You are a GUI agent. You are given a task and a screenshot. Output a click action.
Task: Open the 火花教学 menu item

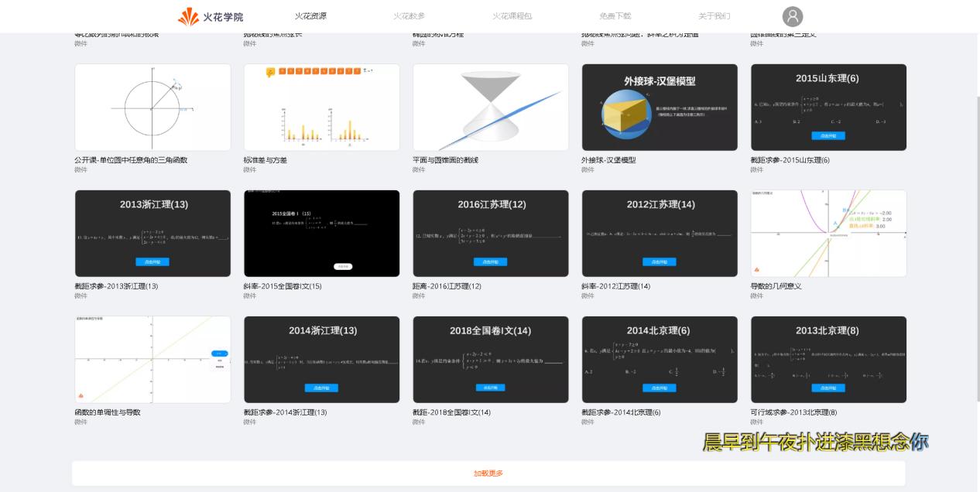click(411, 15)
